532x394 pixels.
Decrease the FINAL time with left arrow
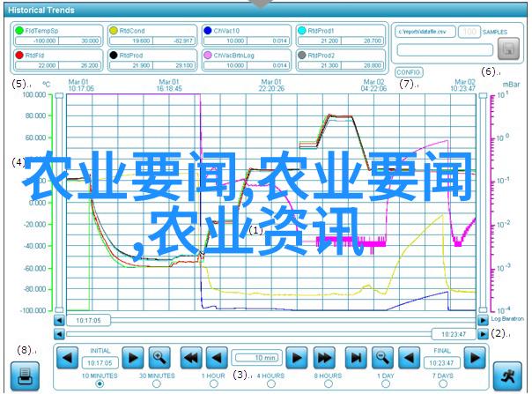point(409,357)
